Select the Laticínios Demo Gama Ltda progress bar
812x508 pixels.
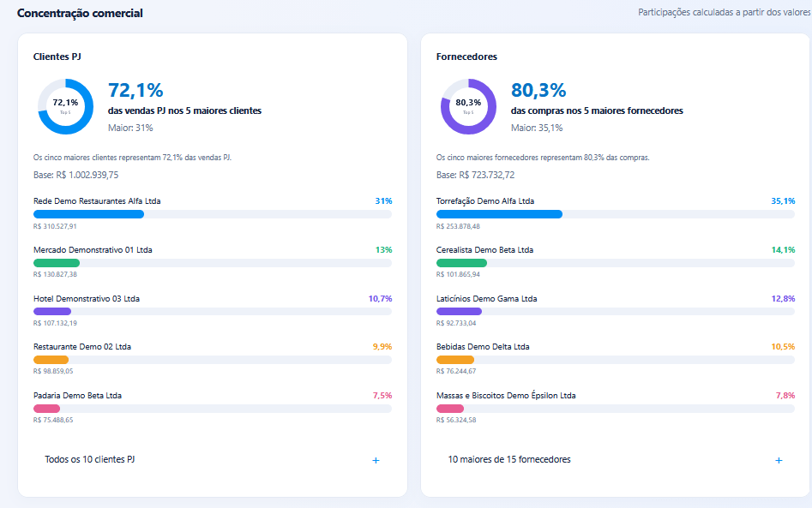pos(615,312)
